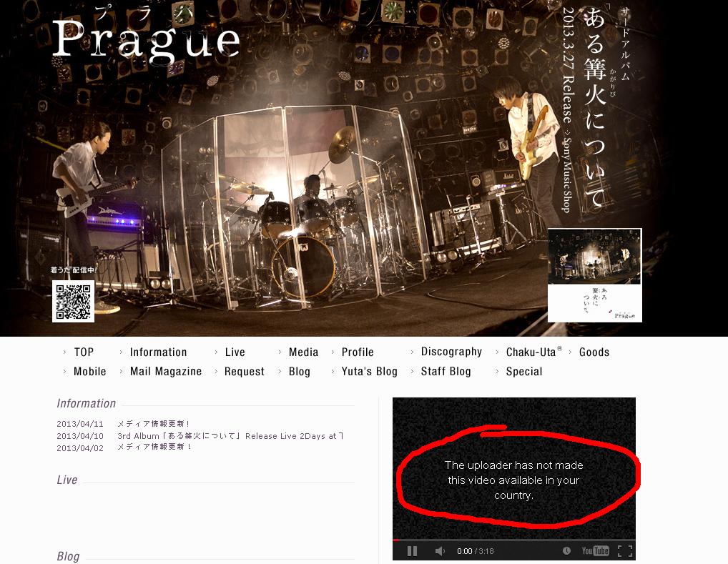The image size is (728, 564).
Task: Open video on YouTube via logo
Action: [595, 551]
